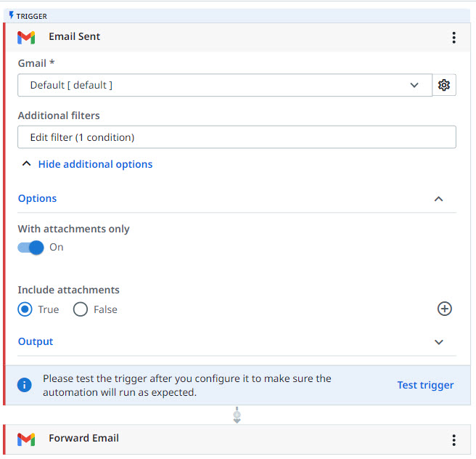Screen dimensions: 476x459
Task: Open the Forward Email three-dot menu
Action: pos(454,440)
